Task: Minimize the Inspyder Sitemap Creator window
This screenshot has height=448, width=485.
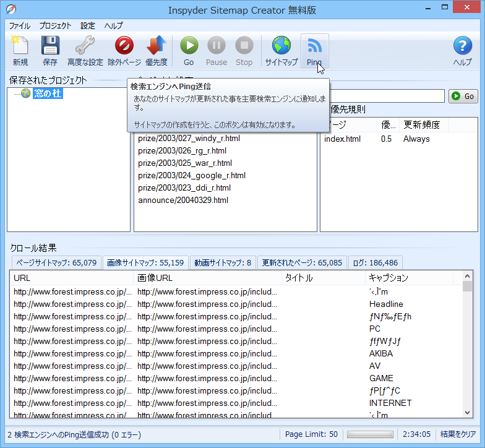Action: (x=428, y=8)
